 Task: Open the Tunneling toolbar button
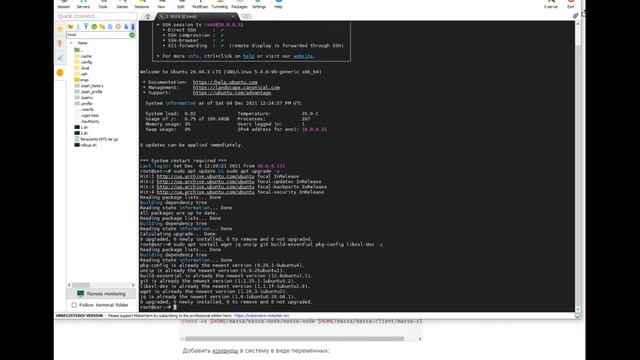[220, 4]
